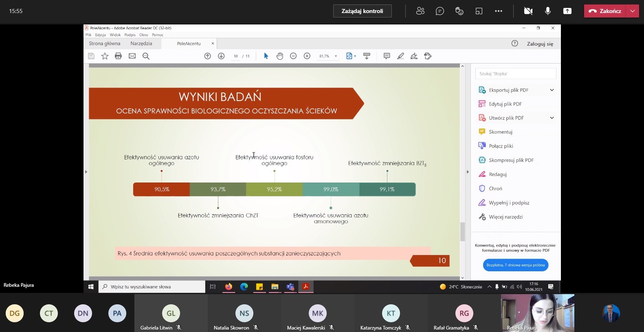Expand dropdown arrow next to Zakończ
The width and height of the screenshot is (644, 332).
pos(633,11)
